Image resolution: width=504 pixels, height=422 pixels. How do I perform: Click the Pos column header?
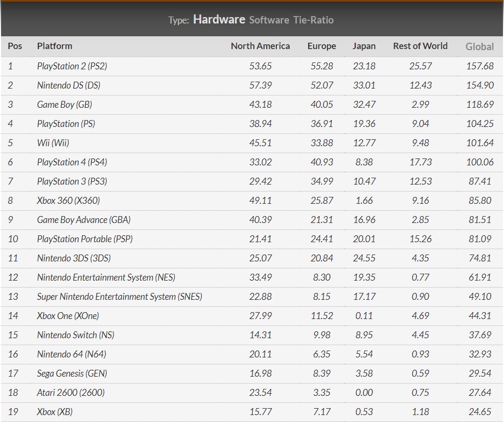coord(15,46)
